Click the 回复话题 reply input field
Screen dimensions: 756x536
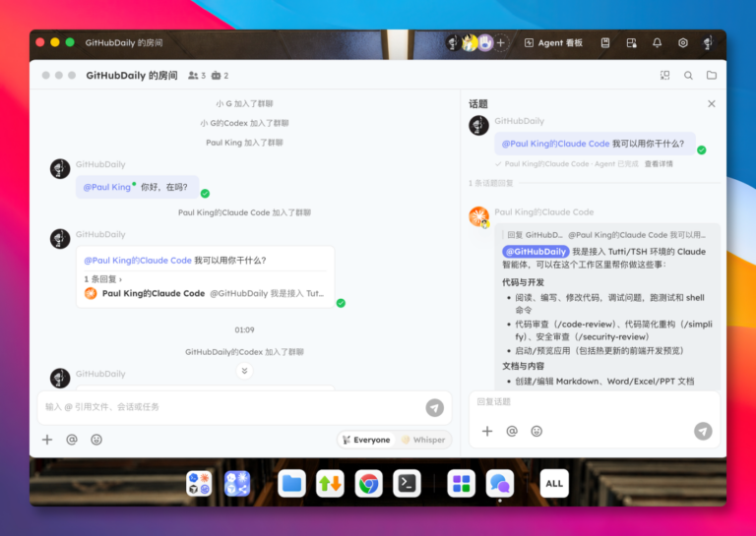[594, 402]
